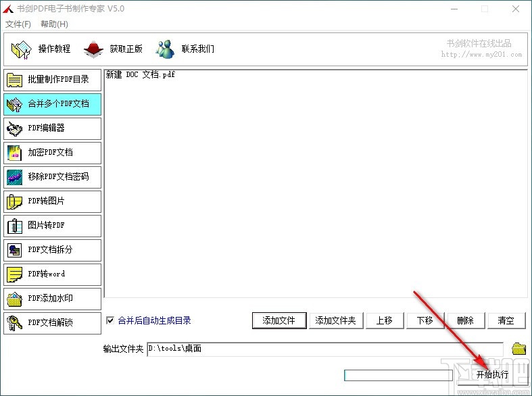The height and width of the screenshot is (396, 532).
Task: Click 清空 to clear list
Action: (x=506, y=320)
